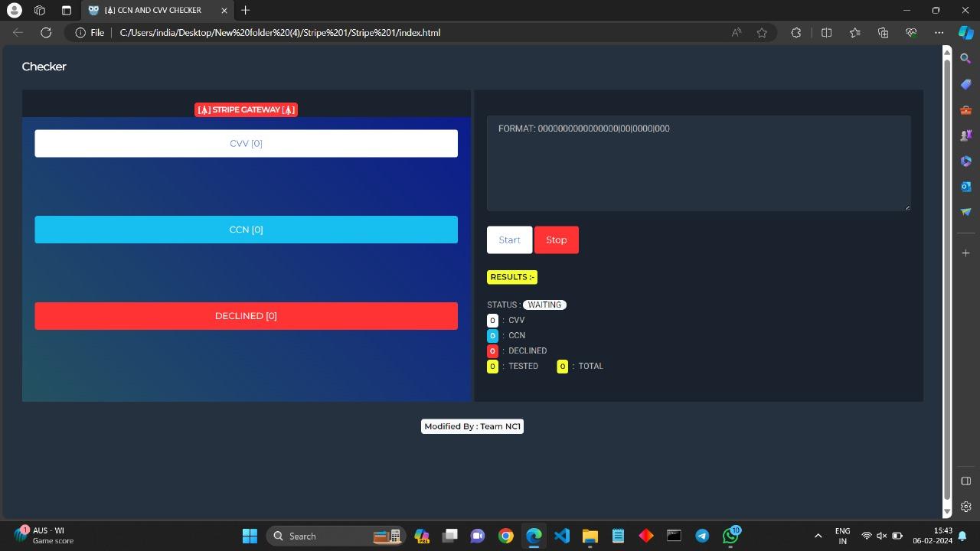Open sidebar settings gear
980x551 pixels.
965,506
